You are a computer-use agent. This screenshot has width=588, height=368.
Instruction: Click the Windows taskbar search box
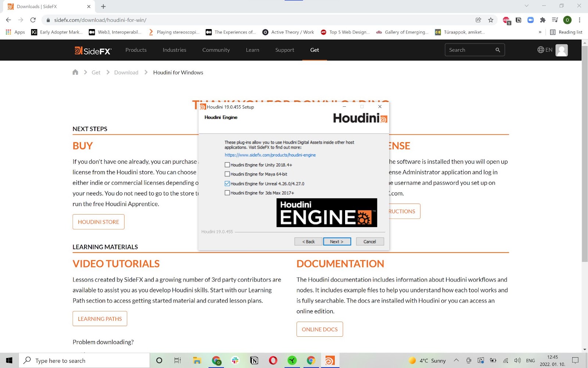click(85, 361)
